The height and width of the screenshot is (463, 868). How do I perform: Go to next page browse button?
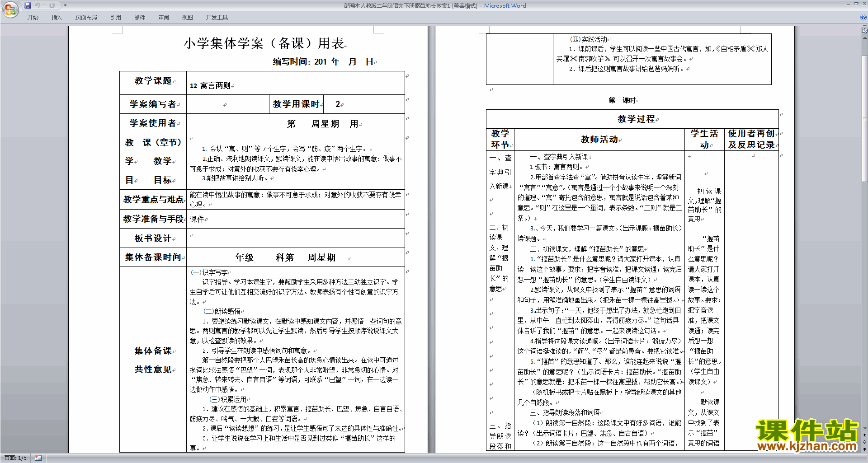click(x=865, y=449)
